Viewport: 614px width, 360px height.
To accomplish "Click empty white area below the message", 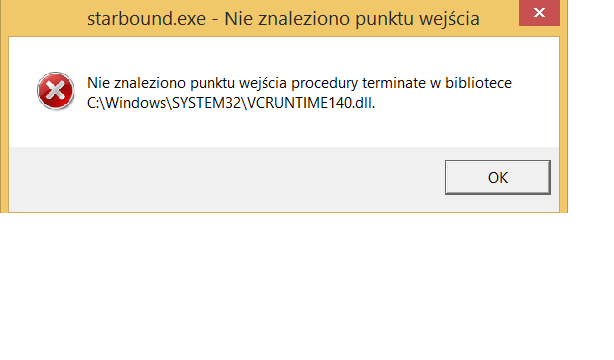I will click(284, 129).
